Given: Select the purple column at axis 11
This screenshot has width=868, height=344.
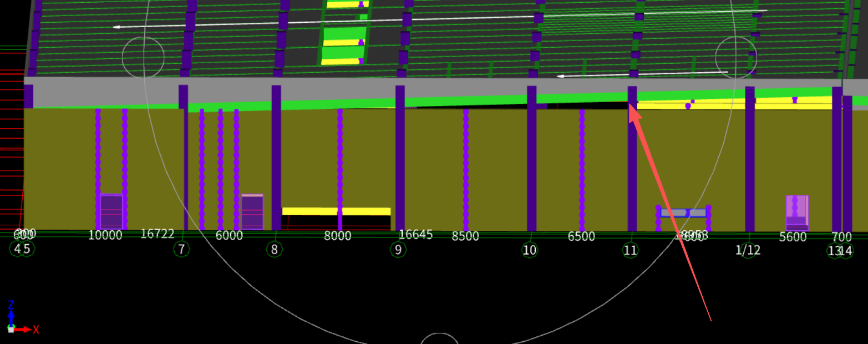Looking at the screenshot, I should pyautogui.click(x=632, y=159).
